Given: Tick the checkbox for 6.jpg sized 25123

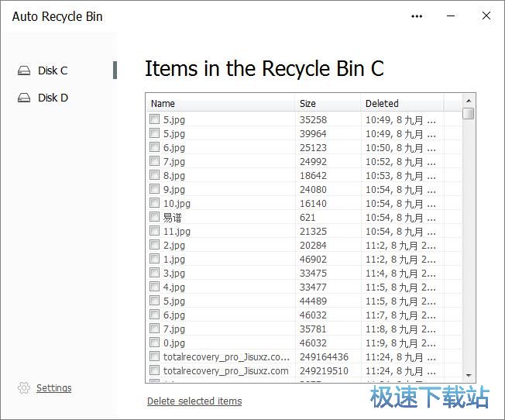Looking at the screenshot, I should pyautogui.click(x=155, y=147).
